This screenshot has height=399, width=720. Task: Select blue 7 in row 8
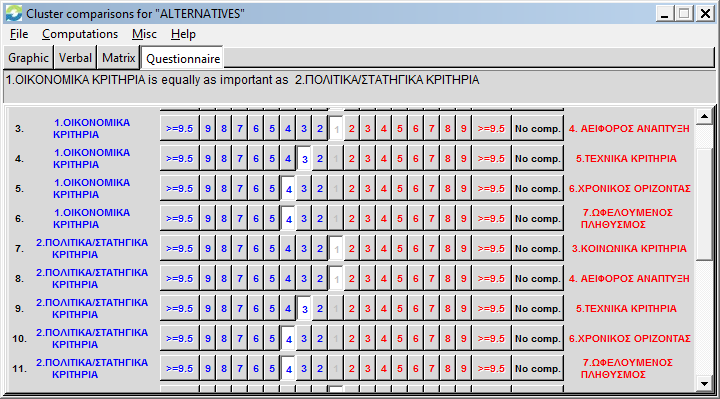240,279
